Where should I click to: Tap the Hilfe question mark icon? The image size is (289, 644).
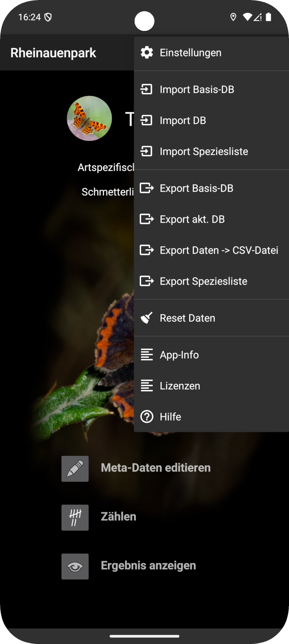tap(147, 417)
